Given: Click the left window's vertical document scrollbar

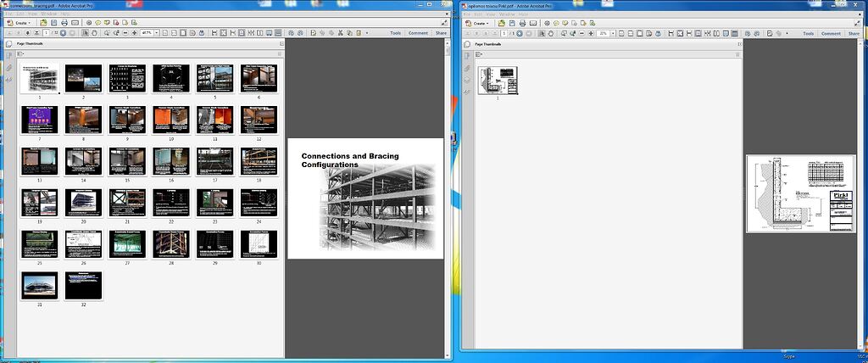Looking at the screenshot, I should click(447, 195).
